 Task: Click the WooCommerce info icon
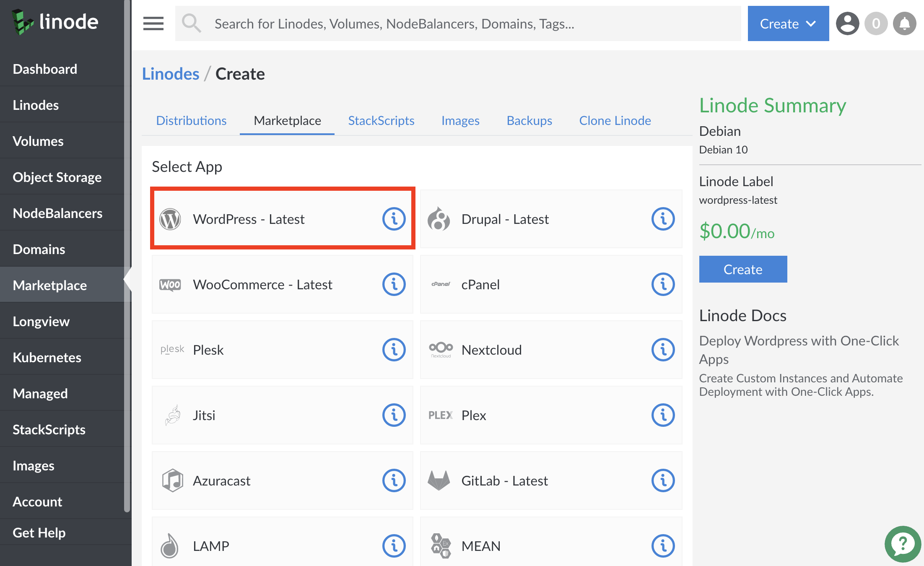point(393,284)
